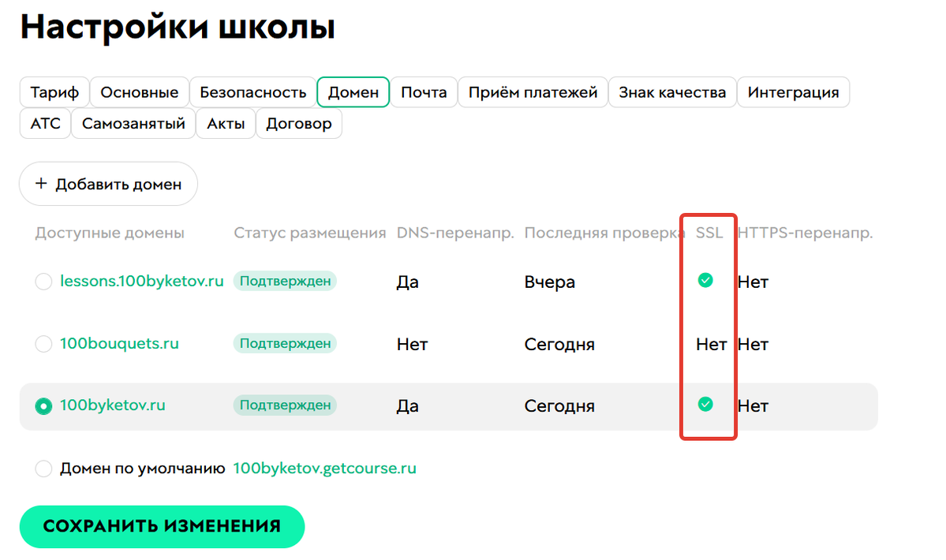Click Сегодня value in 100bouquets.ru row
946x560 pixels.
point(559,344)
